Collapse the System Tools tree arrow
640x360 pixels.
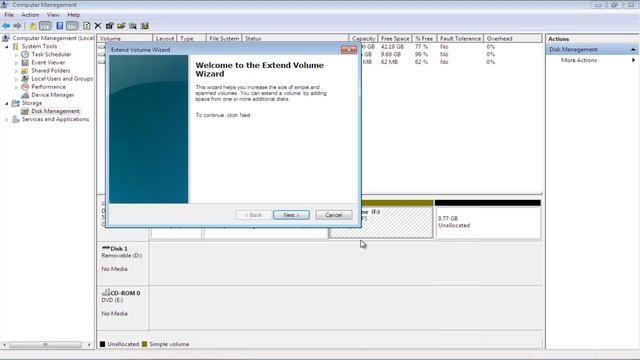7,47
